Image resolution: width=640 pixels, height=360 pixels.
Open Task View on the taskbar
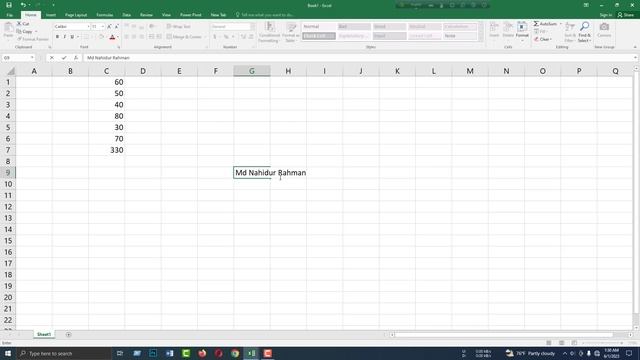pyautogui.click(x=120, y=353)
